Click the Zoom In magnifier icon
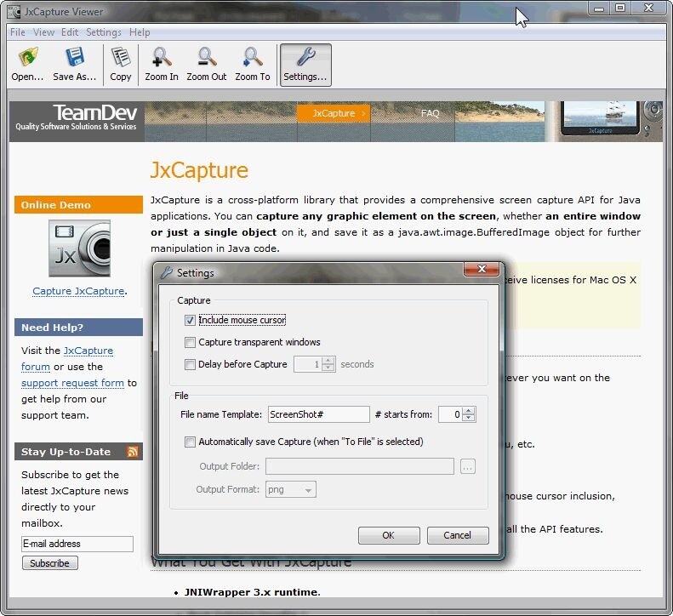The height and width of the screenshot is (616, 673). [x=162, y=57]
